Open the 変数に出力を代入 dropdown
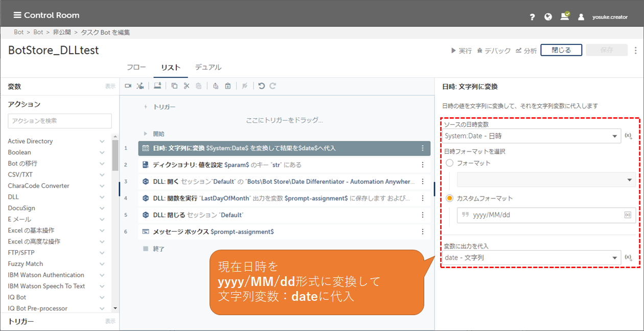This screenshot has width=644, height=331. pyautogui.click(x=532, y=258)
